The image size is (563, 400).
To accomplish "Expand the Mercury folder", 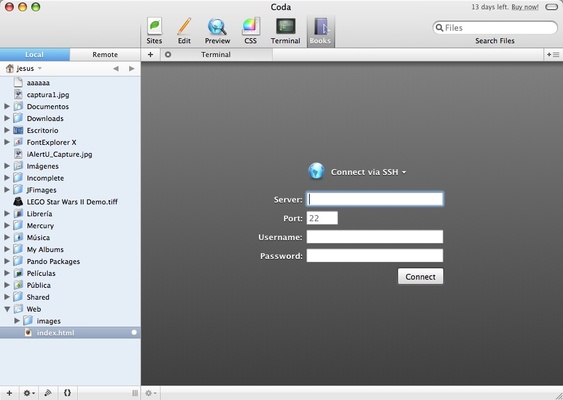I will coord(7,225).
